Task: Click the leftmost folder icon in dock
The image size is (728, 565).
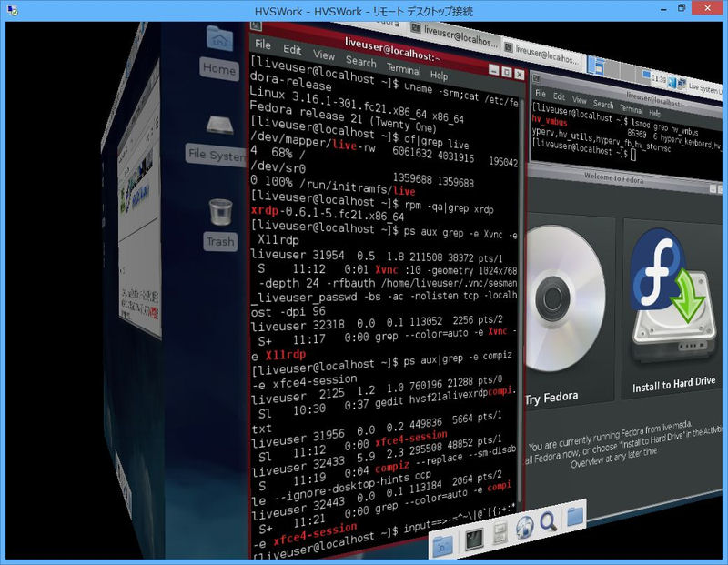Action: pyautogui.click(x=443, y=546)
